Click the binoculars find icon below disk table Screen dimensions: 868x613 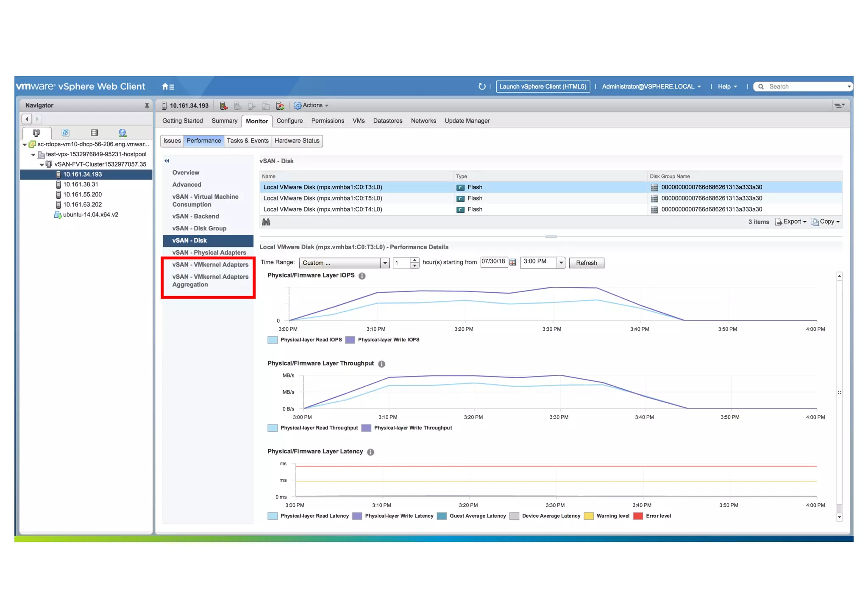click(266, 222)
